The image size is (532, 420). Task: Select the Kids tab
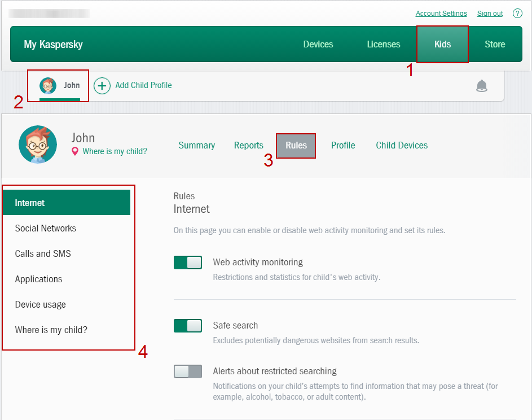pos(442,44)
